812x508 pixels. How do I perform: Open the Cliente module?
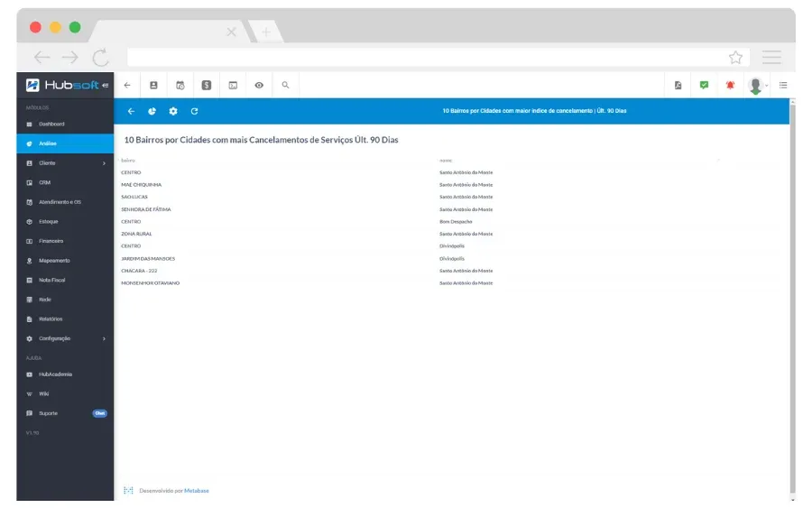(x=65, y=163)
